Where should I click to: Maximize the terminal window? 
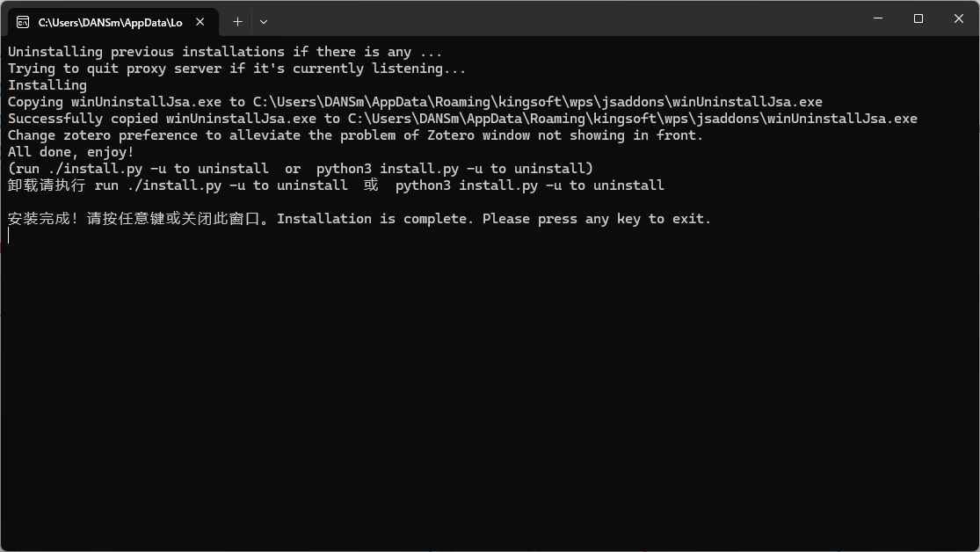click(x=918, y=18)
